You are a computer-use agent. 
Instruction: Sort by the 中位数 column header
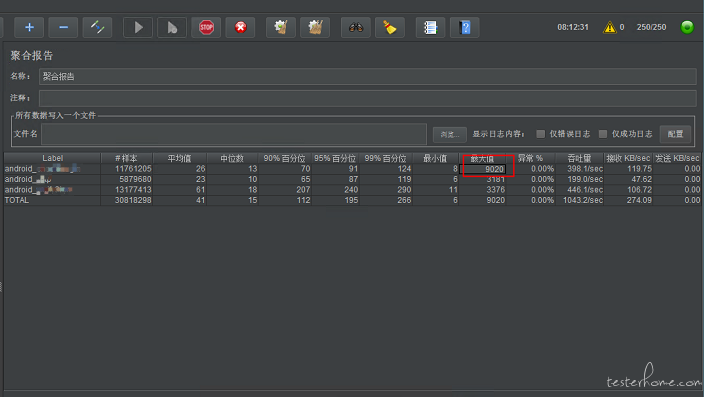[232, 158]
